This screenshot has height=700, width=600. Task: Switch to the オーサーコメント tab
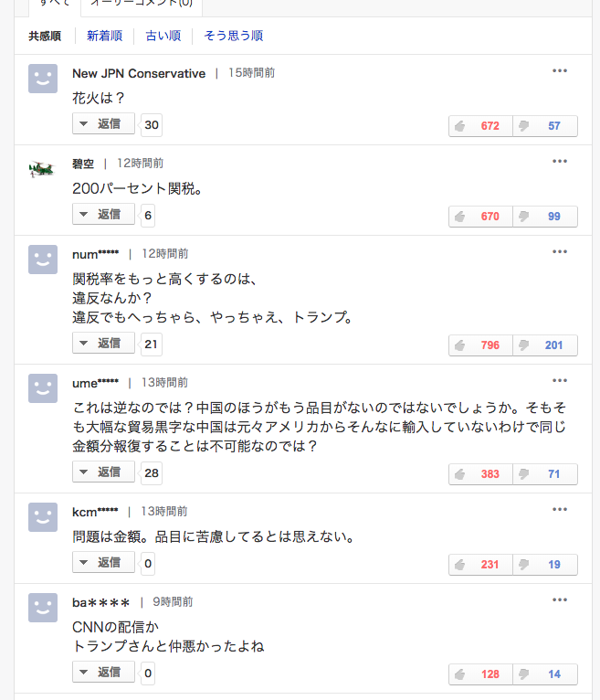point(142,4)
